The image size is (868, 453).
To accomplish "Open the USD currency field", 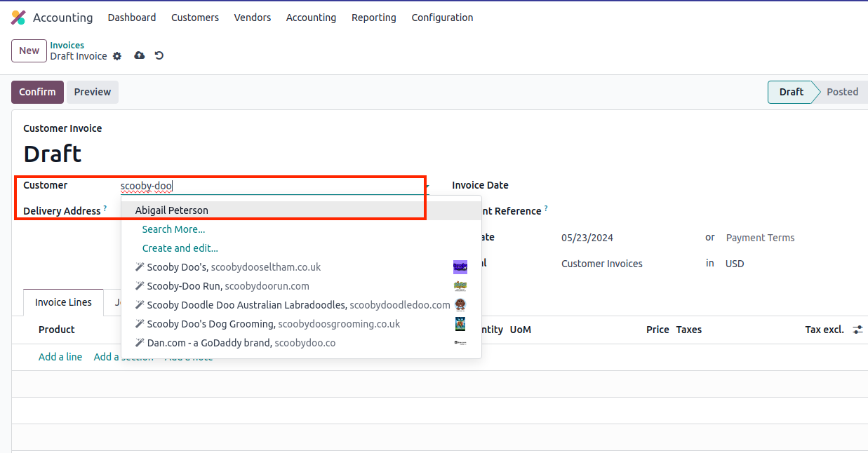I will pyautogui.click(x=735, y=264).
